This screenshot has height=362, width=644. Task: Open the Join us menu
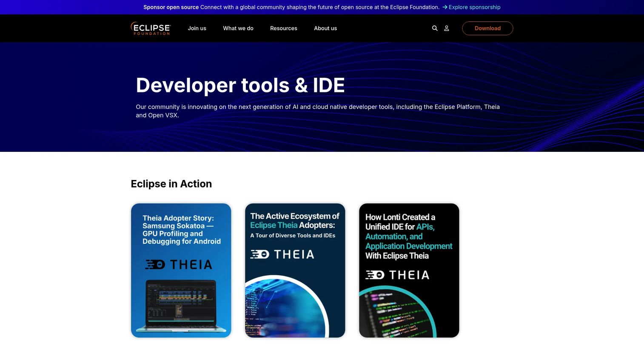[x=197, y=28]
